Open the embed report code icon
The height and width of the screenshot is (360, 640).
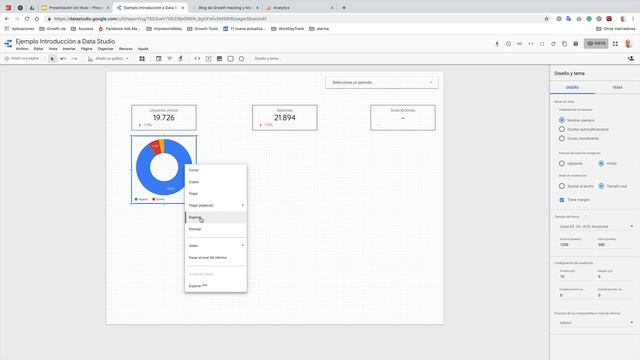[x=531, y=44]
